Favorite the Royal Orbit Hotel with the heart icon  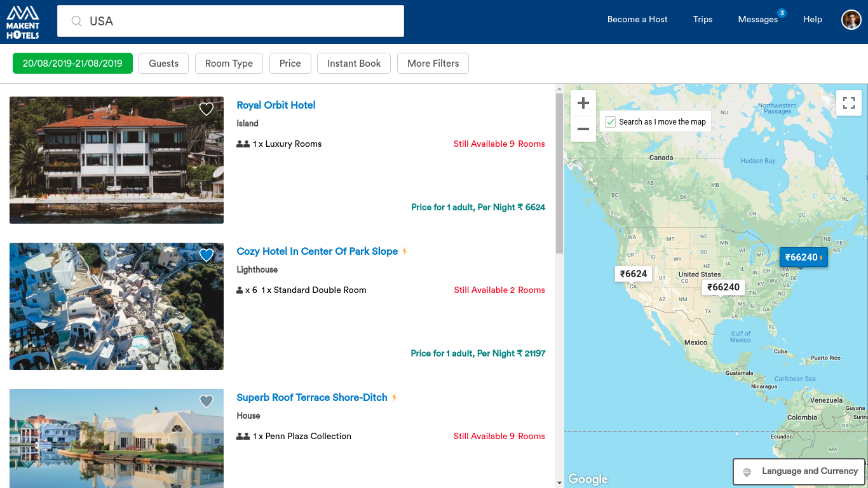(x=207, y=109)
